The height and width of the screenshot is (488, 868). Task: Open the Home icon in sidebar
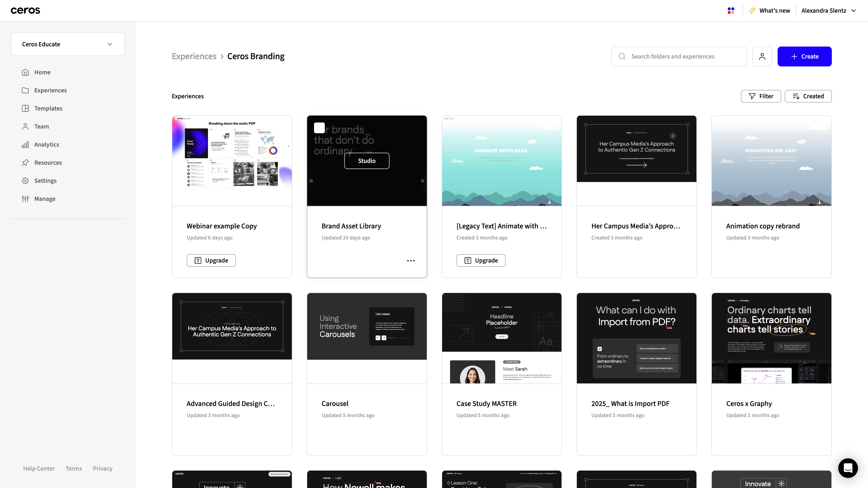(25, 72)
